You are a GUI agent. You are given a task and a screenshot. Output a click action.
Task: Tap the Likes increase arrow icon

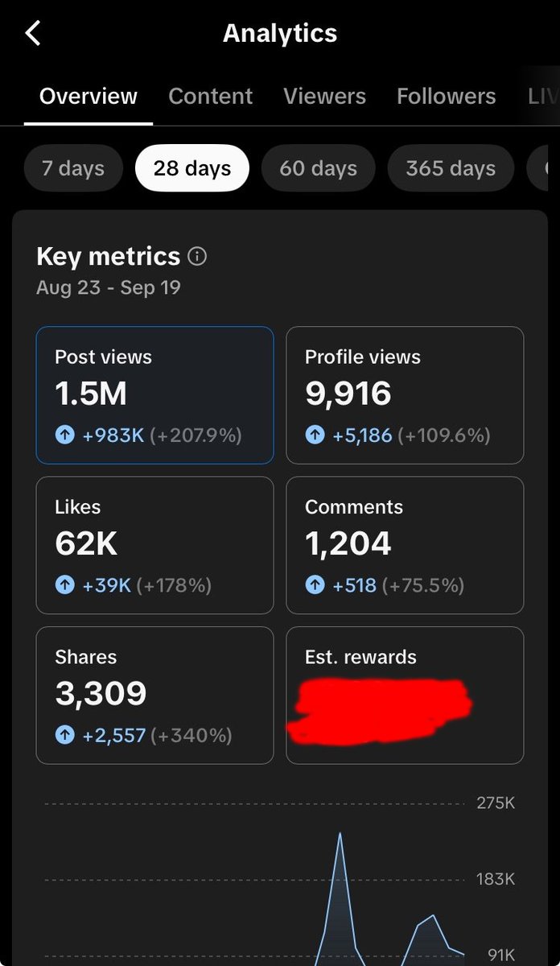pos(64,585)
